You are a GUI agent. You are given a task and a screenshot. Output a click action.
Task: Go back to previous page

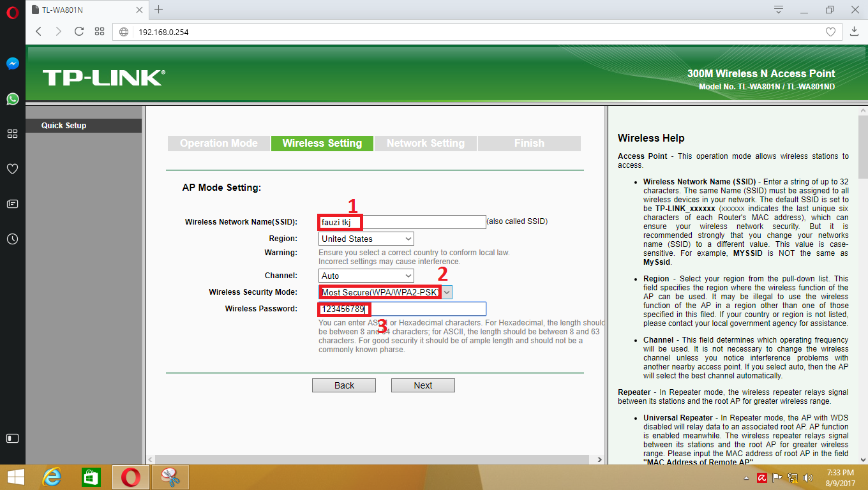point(39,31)
